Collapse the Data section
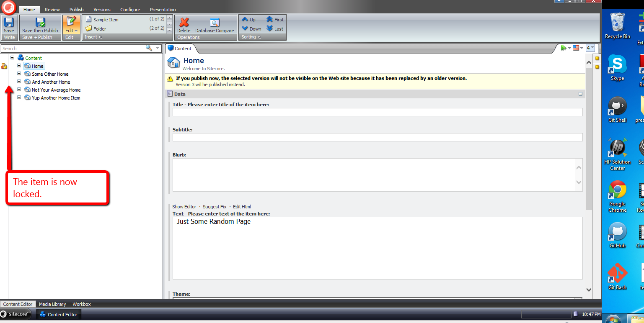 [580, 94]
